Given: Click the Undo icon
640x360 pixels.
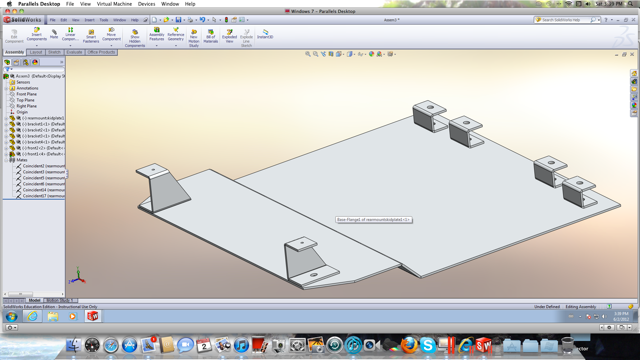Looking at the screenshot, I should (202, 20).
